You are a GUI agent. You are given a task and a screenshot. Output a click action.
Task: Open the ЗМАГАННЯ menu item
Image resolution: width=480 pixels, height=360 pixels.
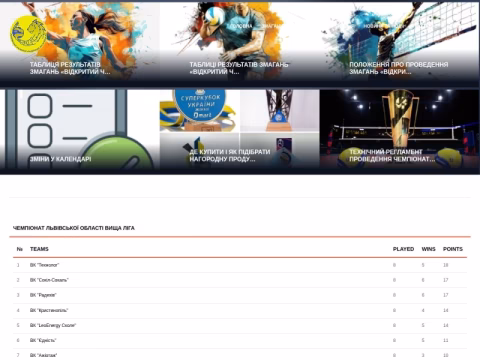271,26
